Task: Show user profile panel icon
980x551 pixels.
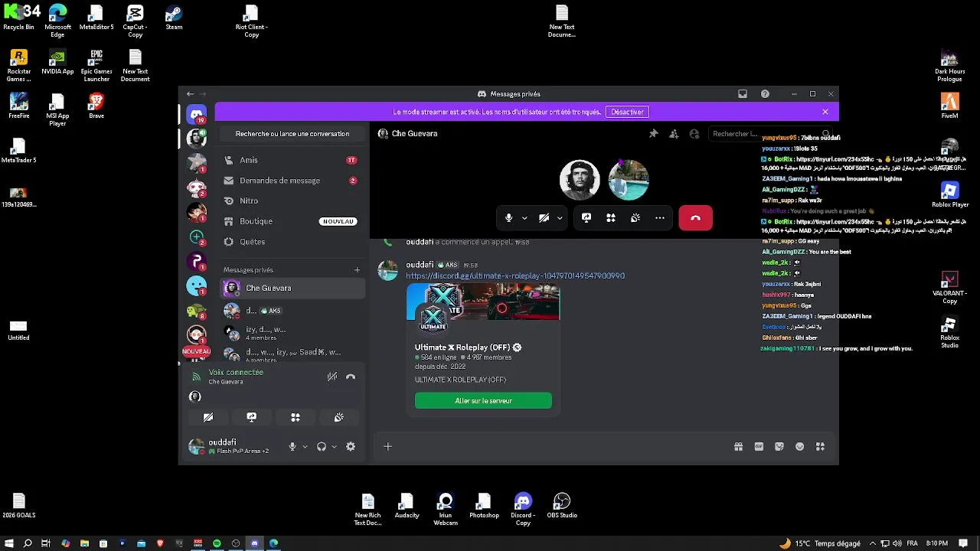Action: click(x=694, y=134)
